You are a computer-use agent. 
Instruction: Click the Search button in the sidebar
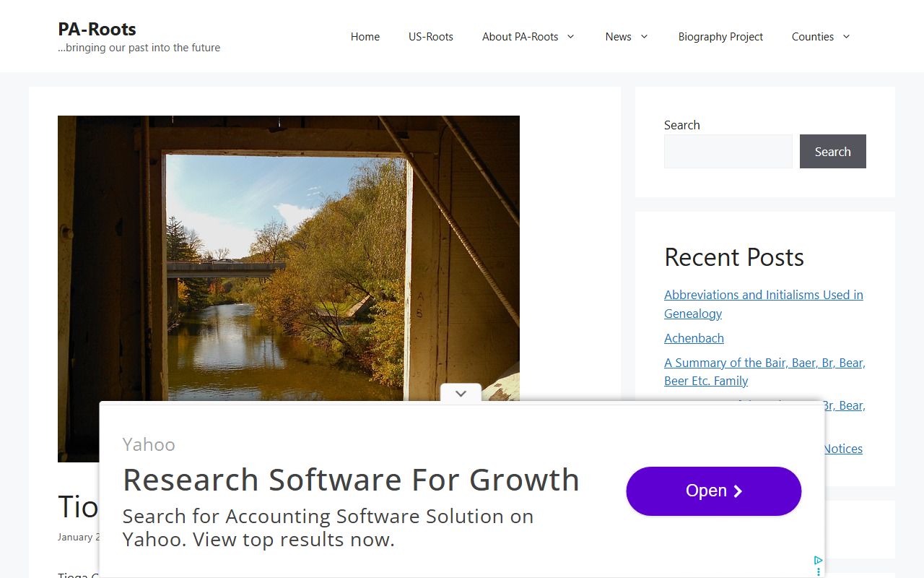(833, 152)
